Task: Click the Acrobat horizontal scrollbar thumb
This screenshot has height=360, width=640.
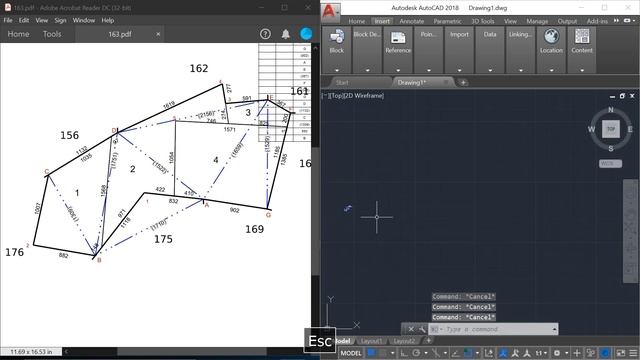Action: click(192, 351)
